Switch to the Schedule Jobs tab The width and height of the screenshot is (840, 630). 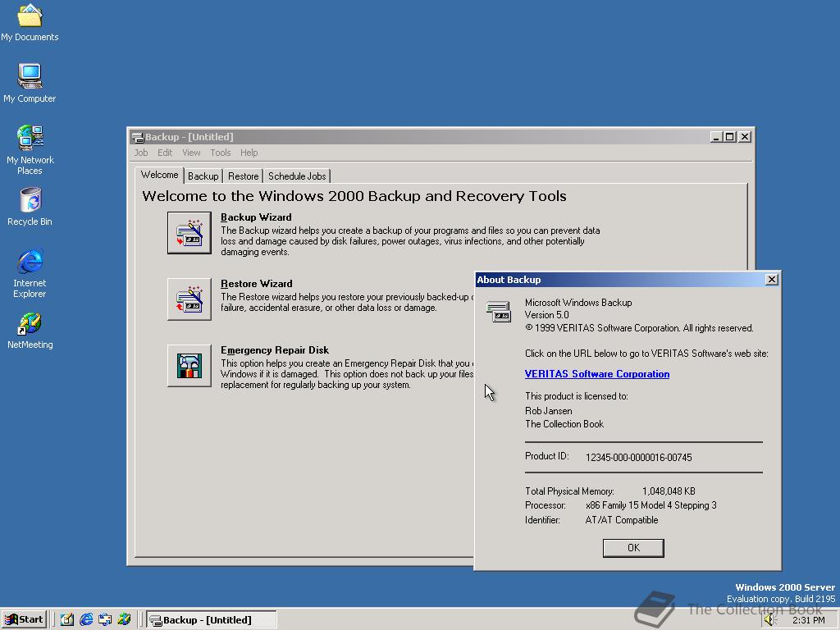tap(297, 176)
